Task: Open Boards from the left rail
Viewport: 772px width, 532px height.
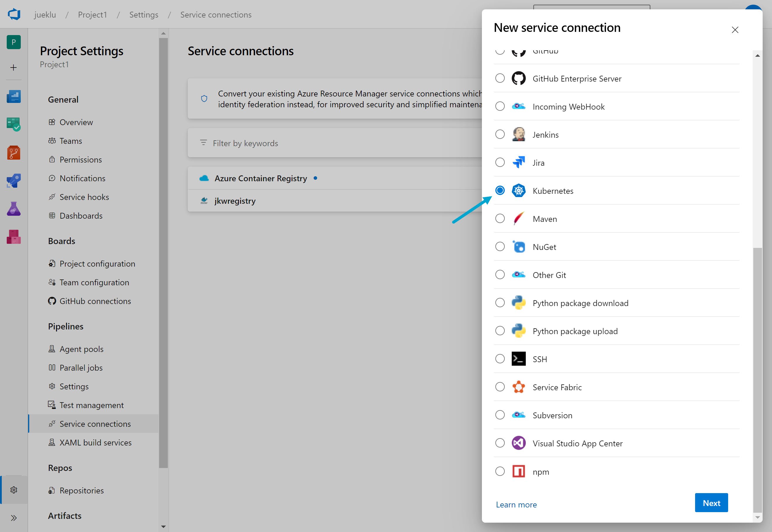Action: pos(13,124)
